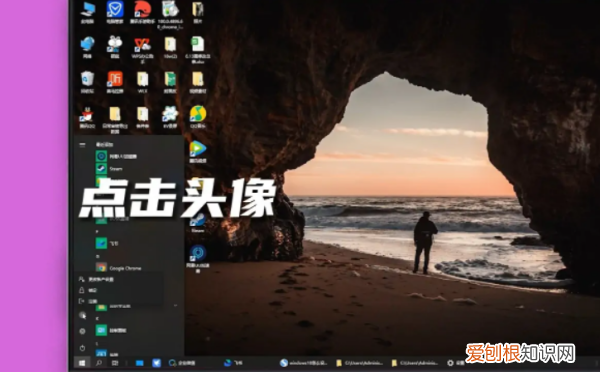Open the This PC desktop icon

pyautogui.click(x=88, y=12)
